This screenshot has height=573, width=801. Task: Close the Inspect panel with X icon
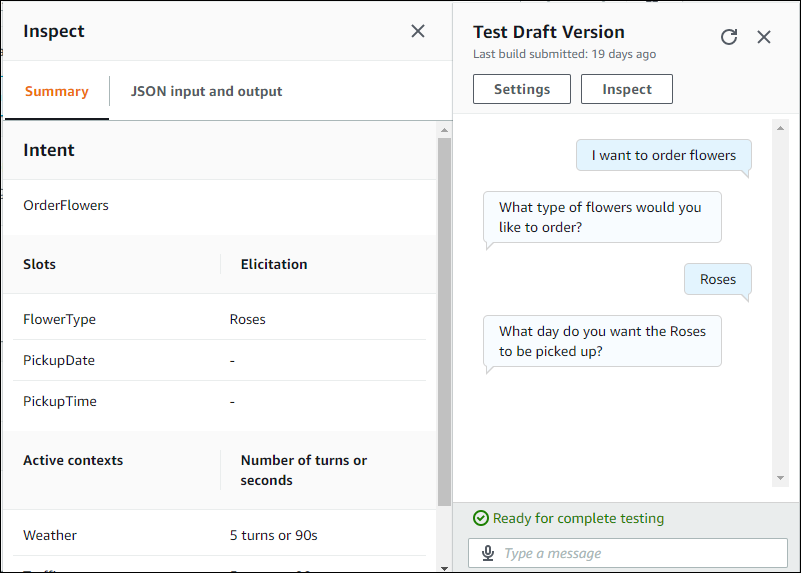coord(418,31)
